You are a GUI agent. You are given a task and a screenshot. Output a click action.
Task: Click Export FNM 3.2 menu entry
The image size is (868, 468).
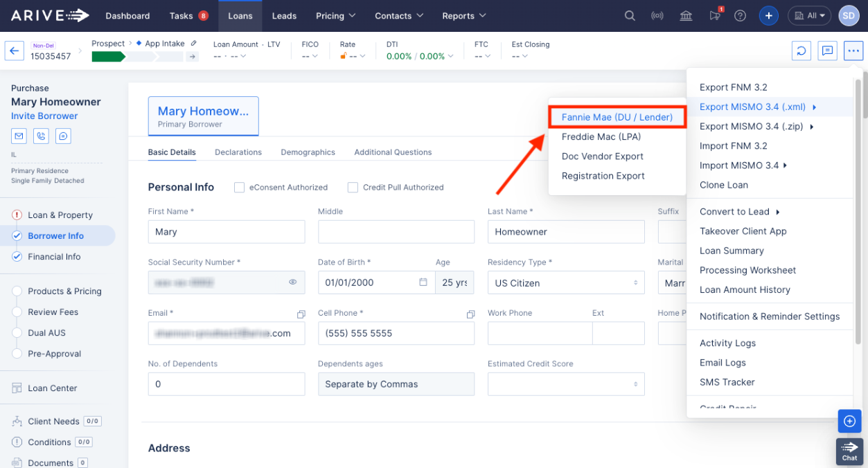tap(734, 87)
